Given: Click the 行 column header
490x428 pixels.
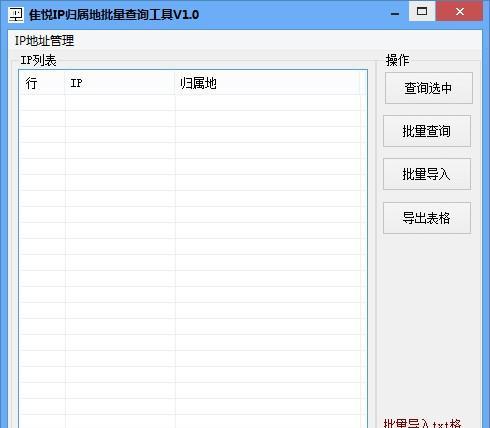Looking at the screenshot, I should point(42,83).
